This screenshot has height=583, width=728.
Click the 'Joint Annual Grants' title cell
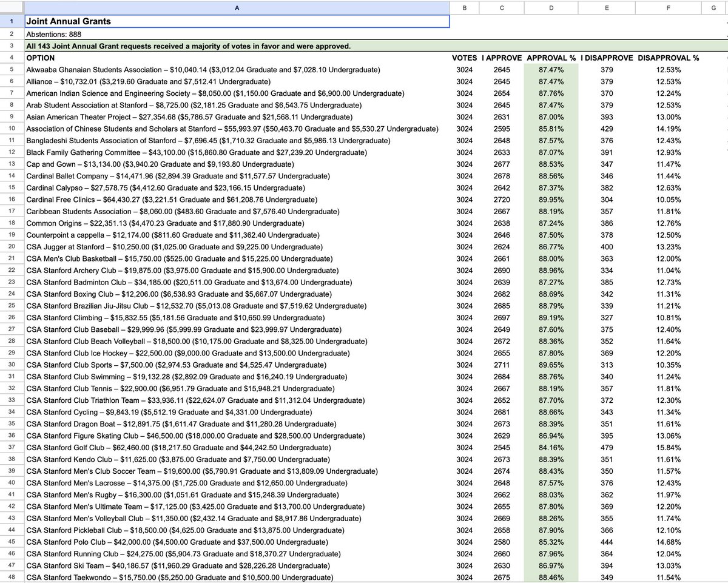click(x=237, y=21)
